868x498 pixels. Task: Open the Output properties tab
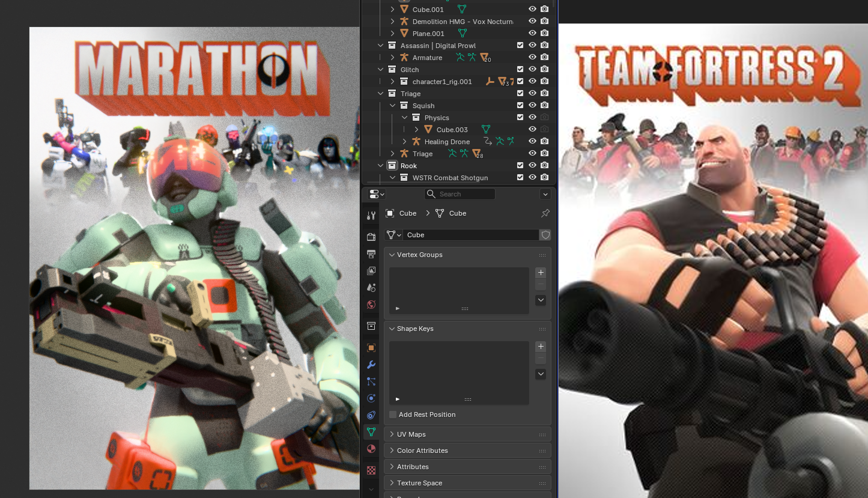(x=371, y=254)
